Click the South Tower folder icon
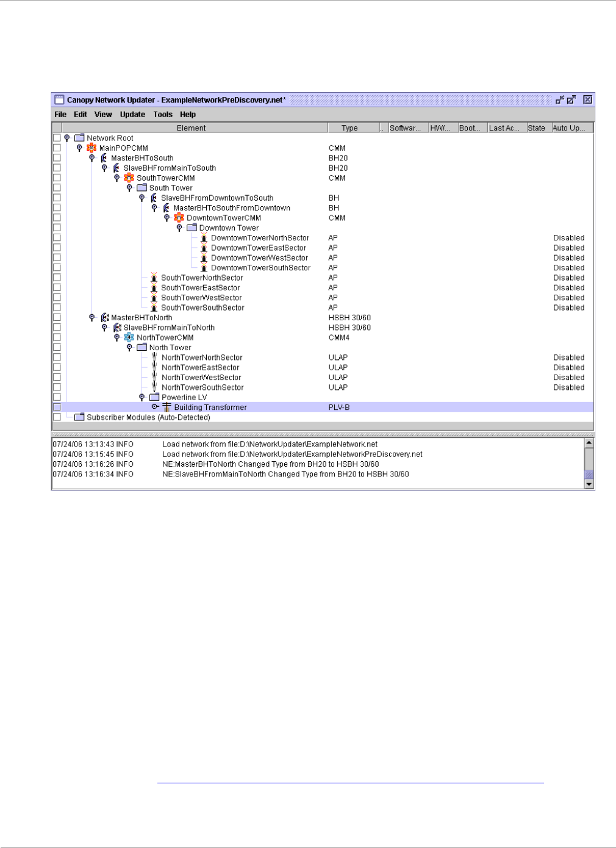 [x=142, y=188]
